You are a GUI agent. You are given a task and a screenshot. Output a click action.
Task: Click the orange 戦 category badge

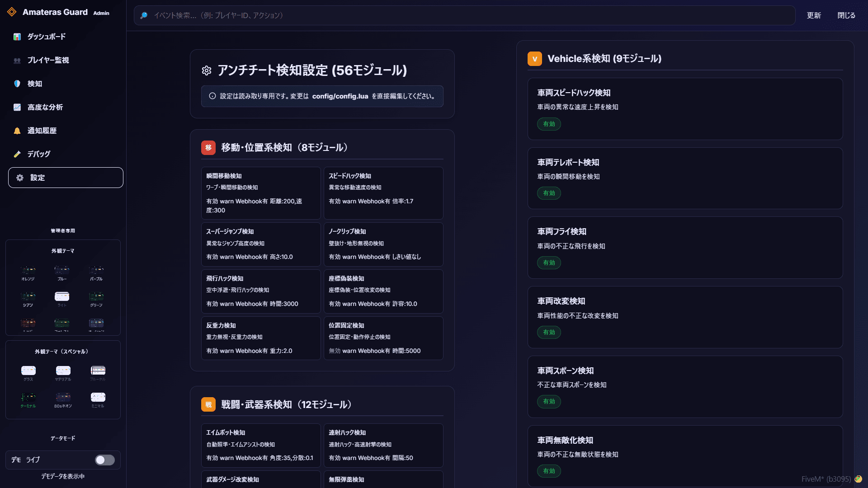click(208, 404)
